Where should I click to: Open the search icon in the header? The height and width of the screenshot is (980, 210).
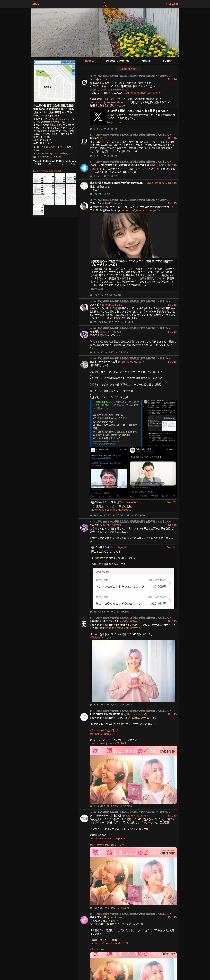166,4
